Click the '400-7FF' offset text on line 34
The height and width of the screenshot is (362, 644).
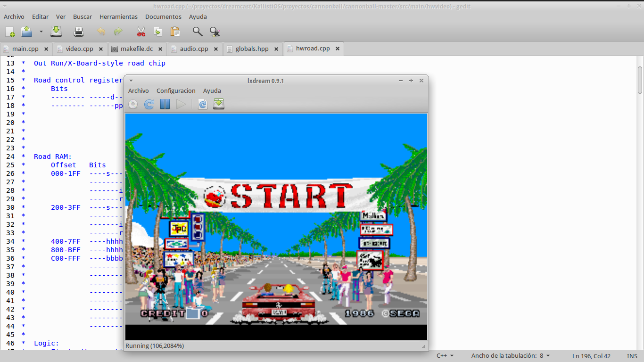point(66,241)
